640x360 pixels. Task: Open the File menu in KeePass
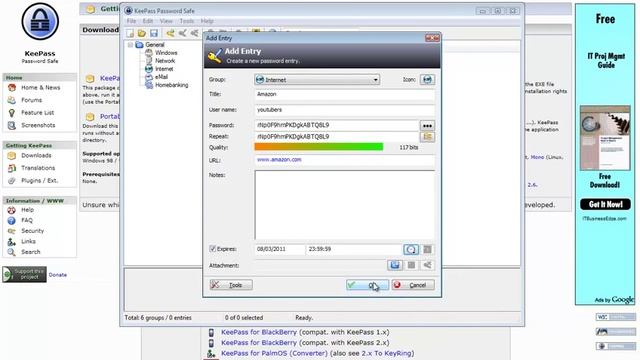[131, 21]
